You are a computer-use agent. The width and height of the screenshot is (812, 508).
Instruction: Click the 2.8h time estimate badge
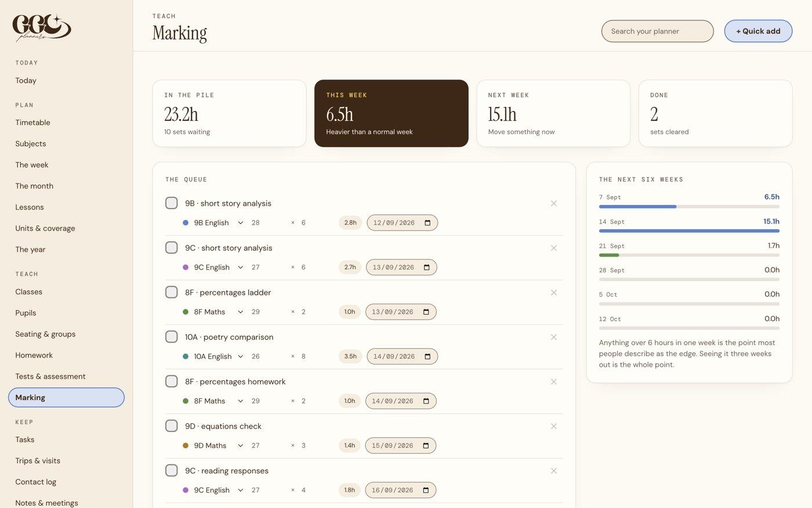point(350,223)
